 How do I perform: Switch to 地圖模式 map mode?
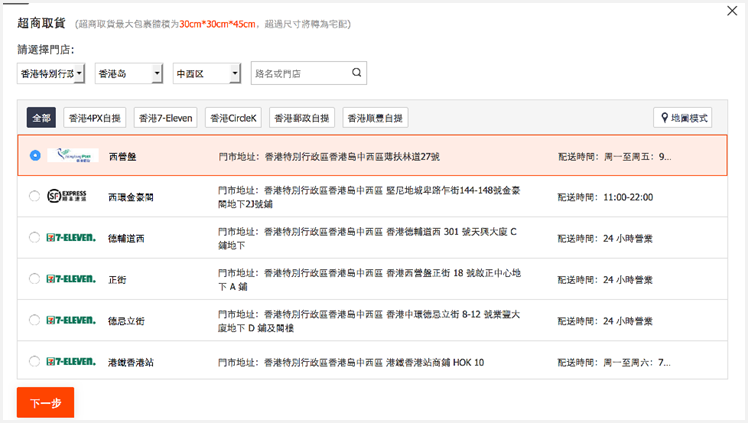(x=683, y=118)
